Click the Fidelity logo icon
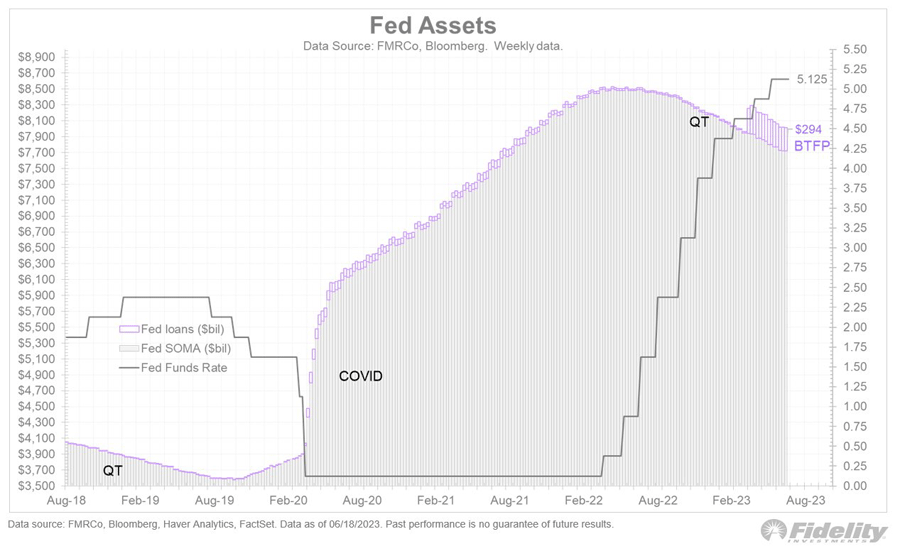The image size is (900, 551). pos(774,531)
